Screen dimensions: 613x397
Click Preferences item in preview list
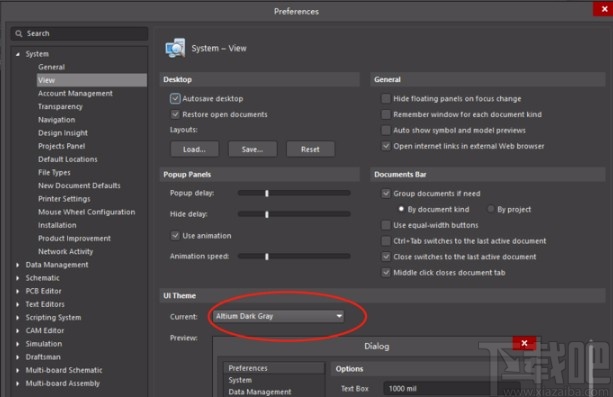click(274, 368)
